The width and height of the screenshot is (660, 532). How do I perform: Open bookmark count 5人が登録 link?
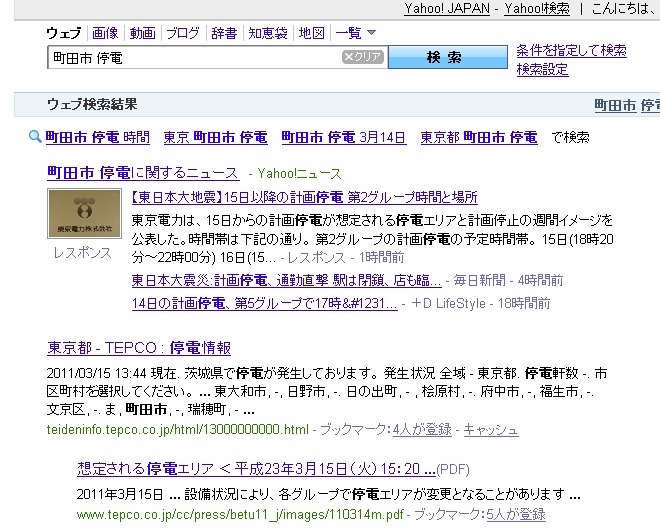click(x=516, y=514)
